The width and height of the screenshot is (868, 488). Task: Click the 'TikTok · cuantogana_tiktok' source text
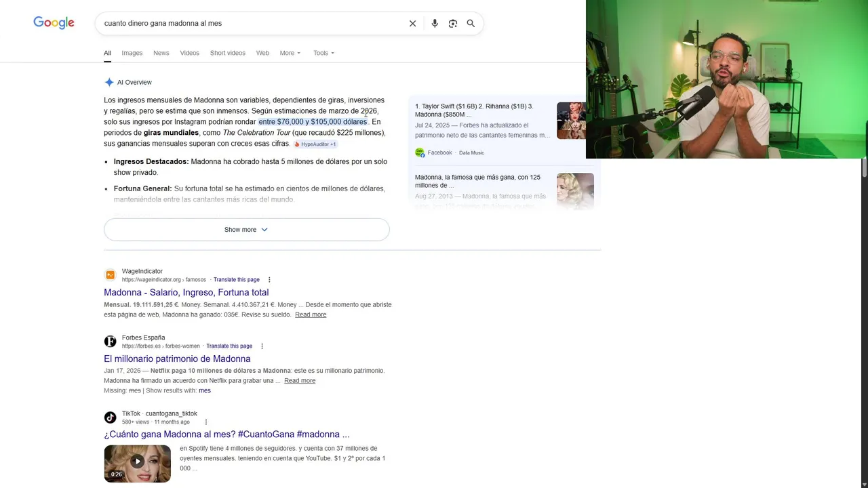pos(159,413)
